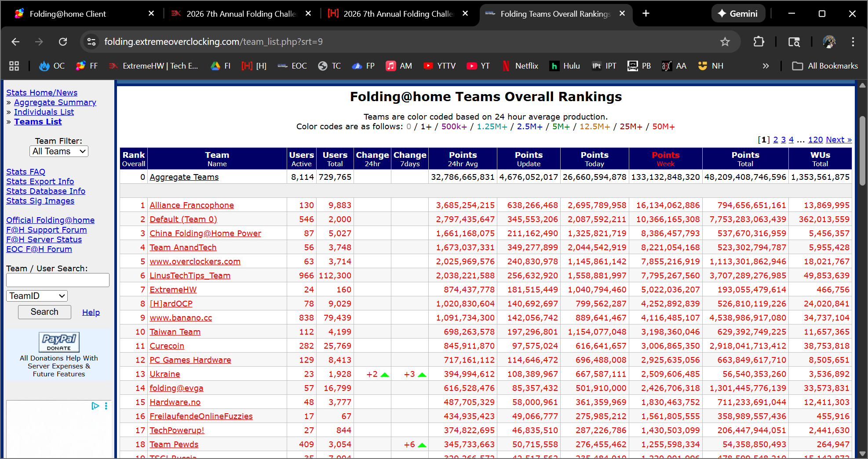Show hidden bookmarks via the overflow chevron

click(766, 66)
